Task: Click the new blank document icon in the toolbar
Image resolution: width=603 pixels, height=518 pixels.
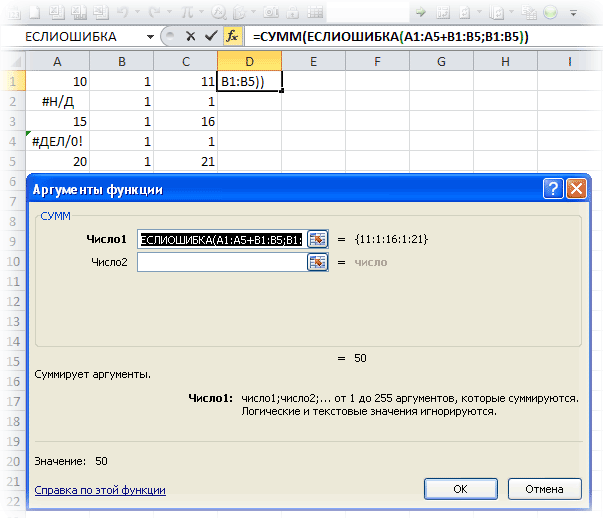Action: click(x=35, y=12)
